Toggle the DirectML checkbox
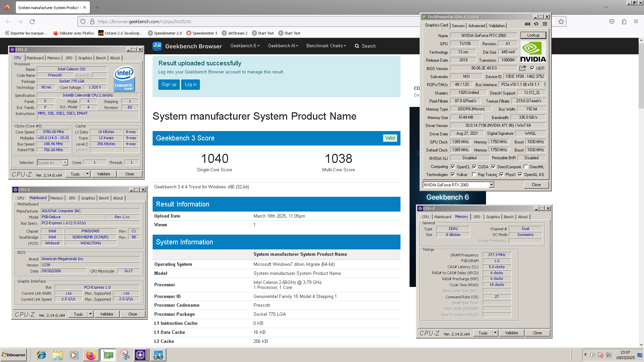 (526, 167)
